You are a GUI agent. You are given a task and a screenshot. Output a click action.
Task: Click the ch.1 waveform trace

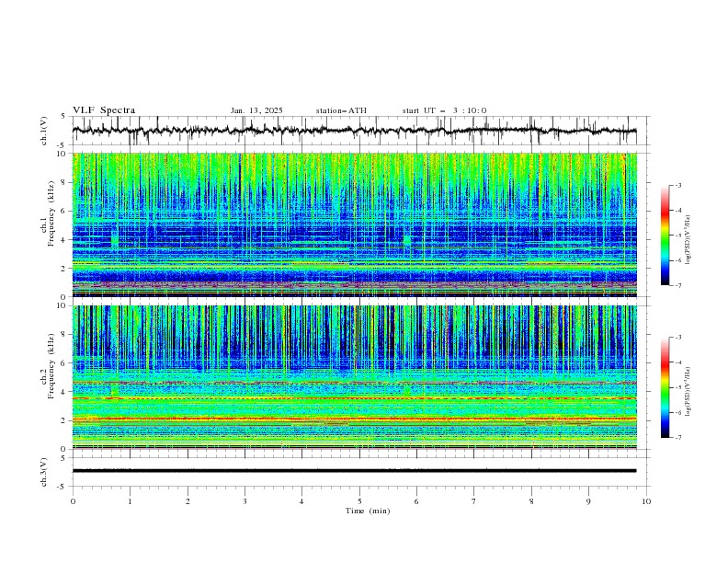354,131
